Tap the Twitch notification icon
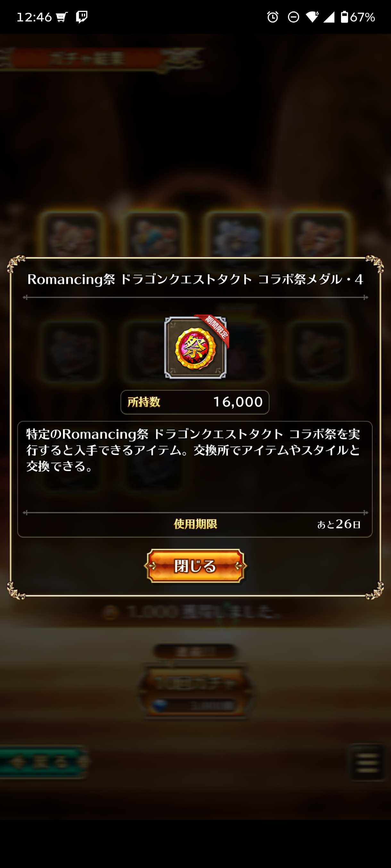391x868 pixels. tap(82, 17)
